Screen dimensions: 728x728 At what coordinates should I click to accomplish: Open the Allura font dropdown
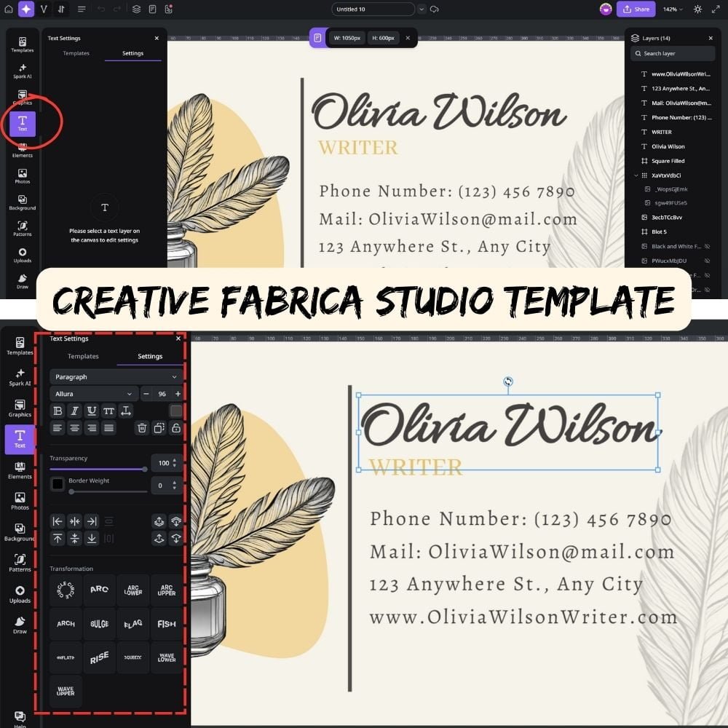tap(93, 393)
